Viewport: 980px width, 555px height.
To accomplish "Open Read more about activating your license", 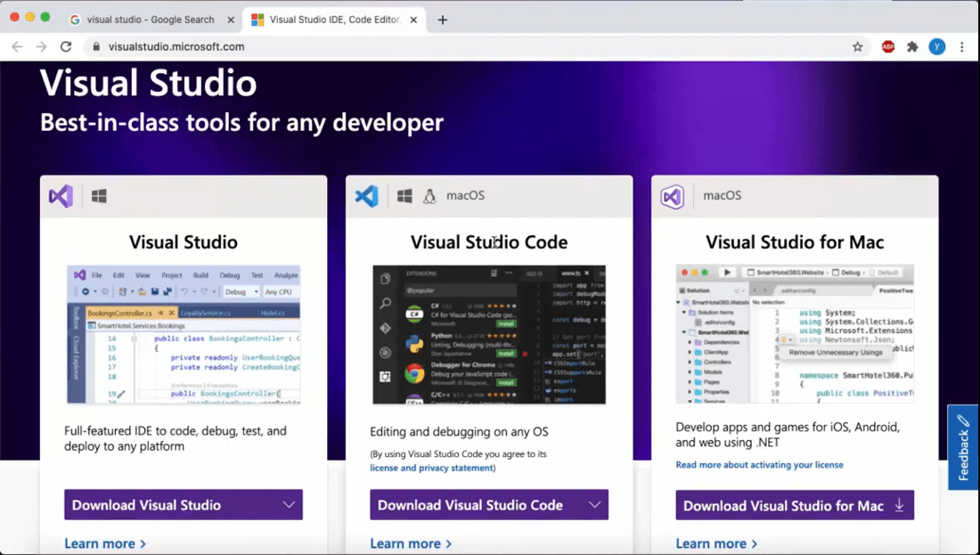I will pos(759,465).
